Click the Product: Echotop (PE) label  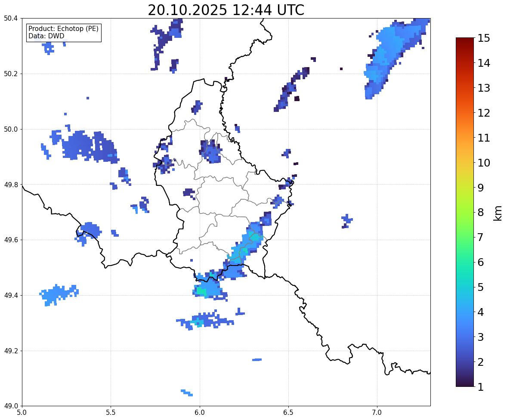click(x=63, y=29)
